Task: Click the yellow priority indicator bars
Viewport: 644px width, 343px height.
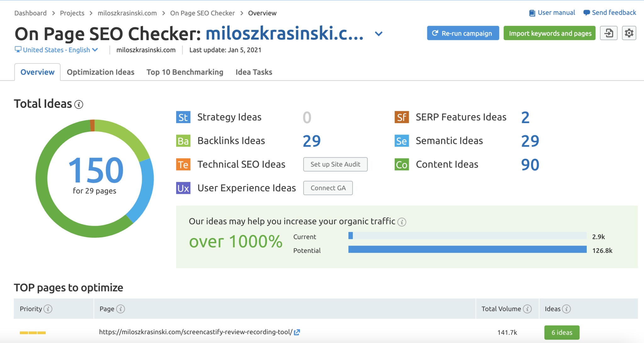Action: tap(33, 333)
